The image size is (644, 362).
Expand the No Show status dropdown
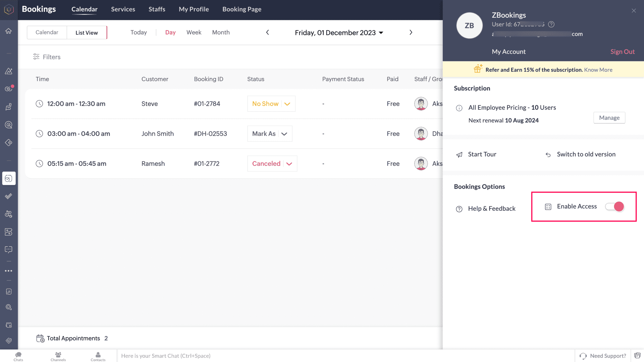pos(287,104)
